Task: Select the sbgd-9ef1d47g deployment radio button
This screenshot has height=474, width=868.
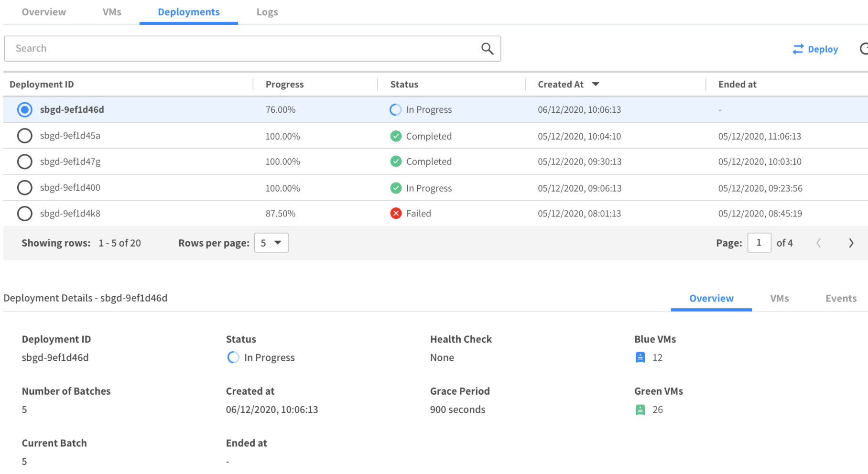Action: click(x=24, y=162)
